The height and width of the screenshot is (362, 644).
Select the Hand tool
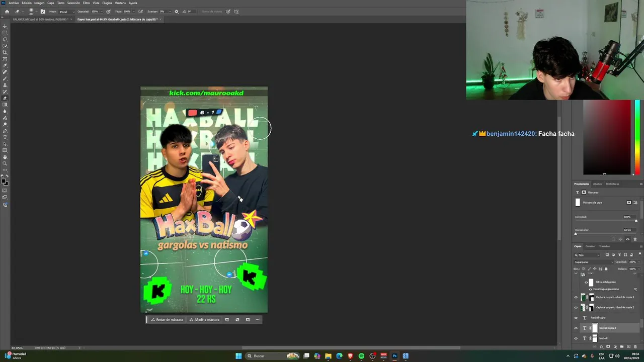pos(5,157)
